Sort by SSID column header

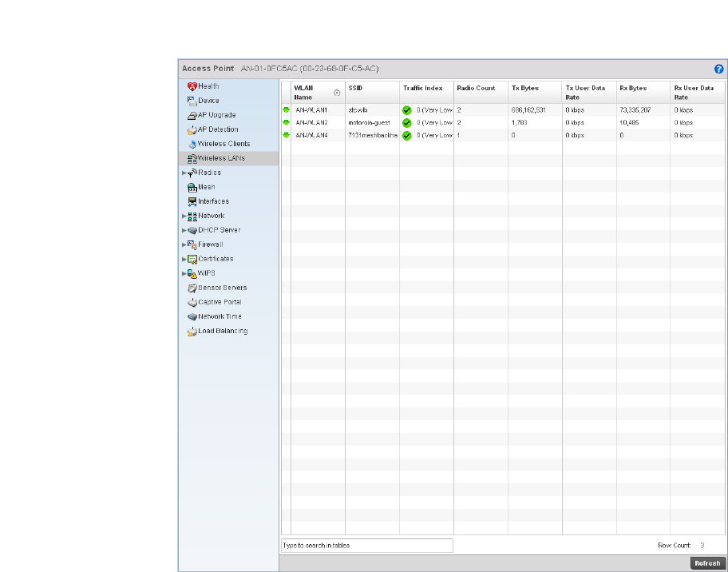(372, 93)
